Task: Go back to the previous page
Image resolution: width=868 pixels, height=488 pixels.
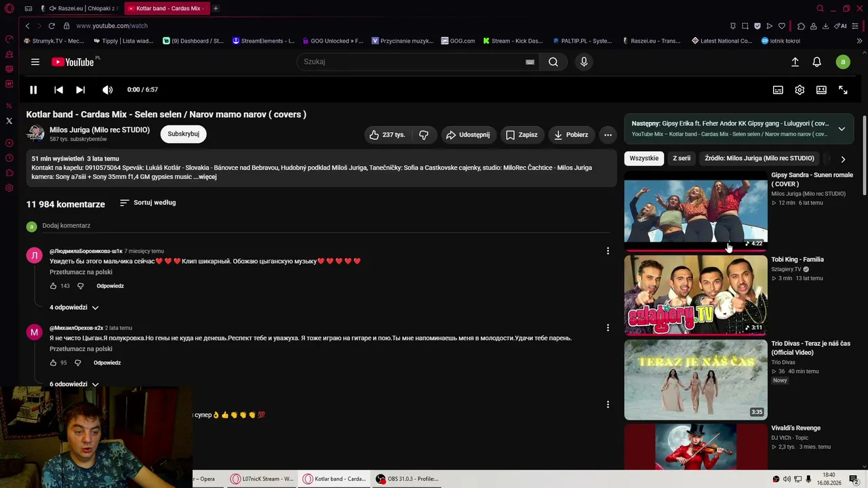Action: tap(27, 26)
